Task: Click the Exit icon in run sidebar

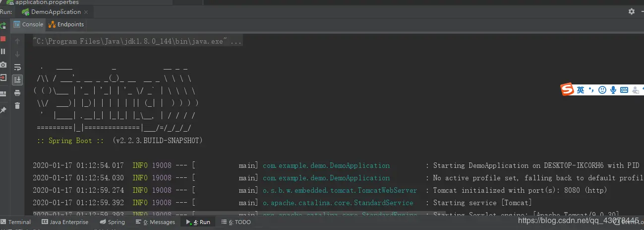Action: pos(2,78)
